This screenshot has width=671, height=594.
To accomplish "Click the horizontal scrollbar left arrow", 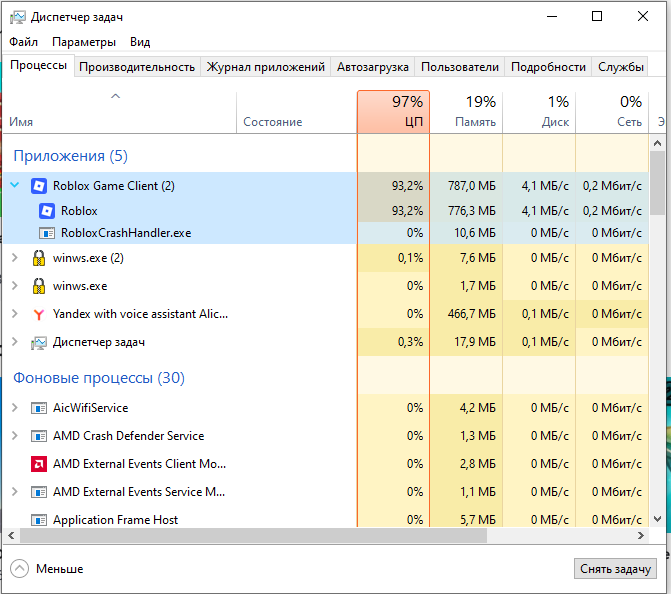I will (11, 535).
